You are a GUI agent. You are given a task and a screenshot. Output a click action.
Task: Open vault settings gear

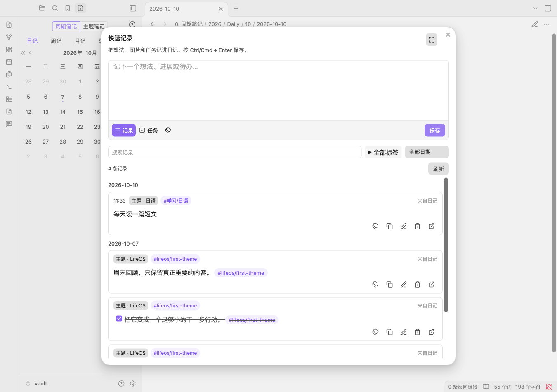click(133, 383)
